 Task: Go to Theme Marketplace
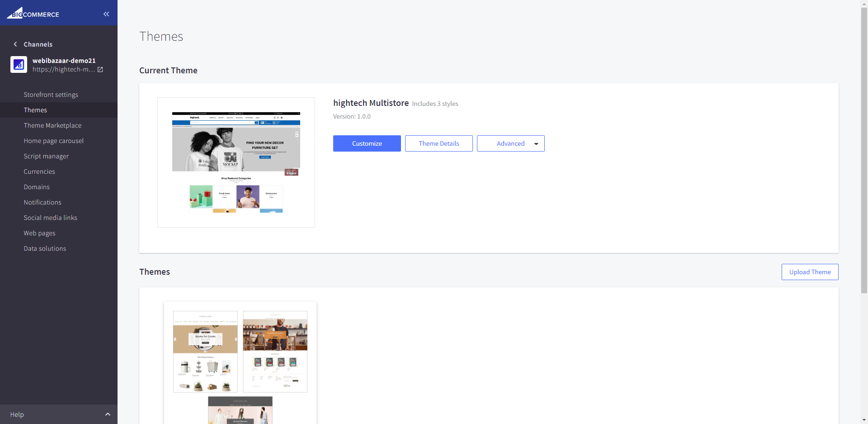click(52, 125)
